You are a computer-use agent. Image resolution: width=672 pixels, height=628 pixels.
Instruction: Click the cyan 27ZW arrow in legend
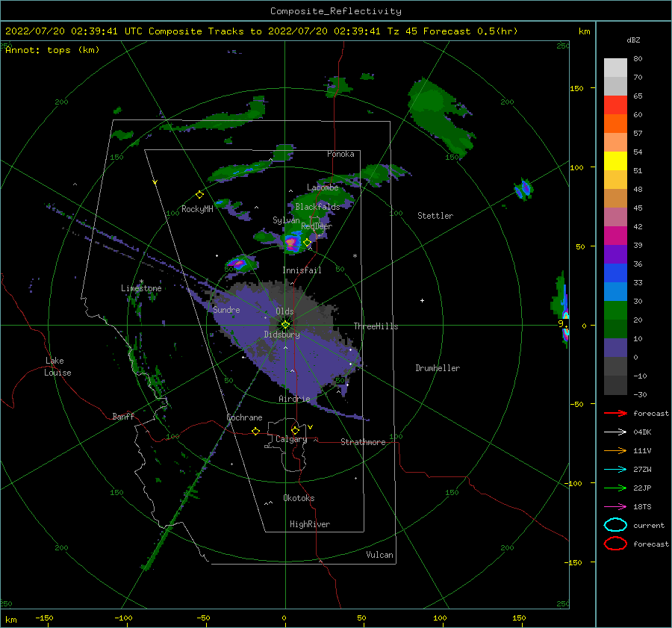(615, 470)
